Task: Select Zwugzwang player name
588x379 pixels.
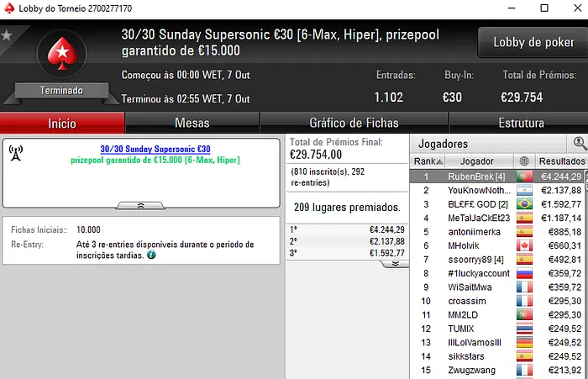Action: 471,371
